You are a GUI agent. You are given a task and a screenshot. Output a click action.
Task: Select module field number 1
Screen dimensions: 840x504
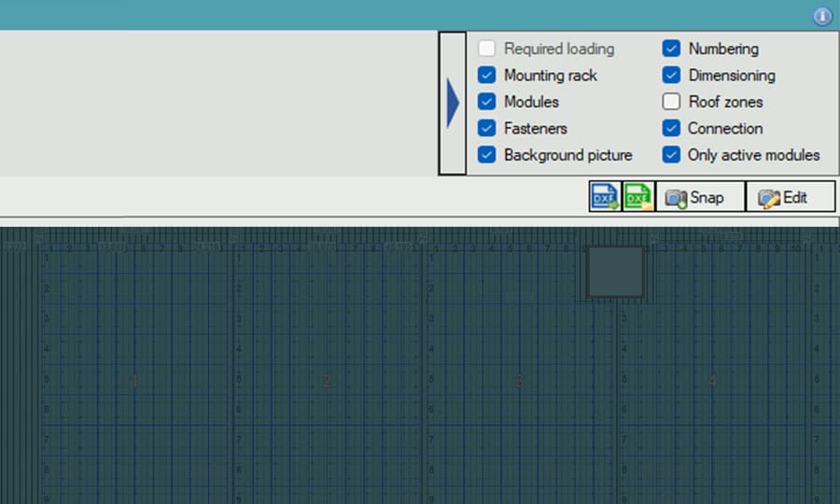[x=134, y=380]
